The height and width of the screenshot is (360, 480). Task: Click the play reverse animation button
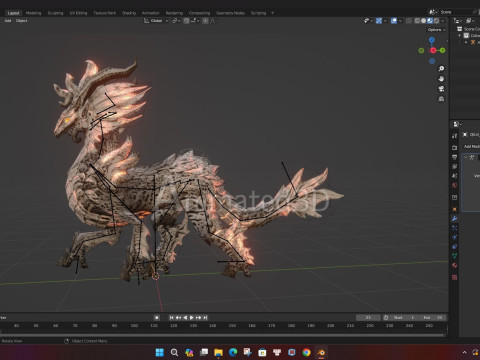[185, 317]
